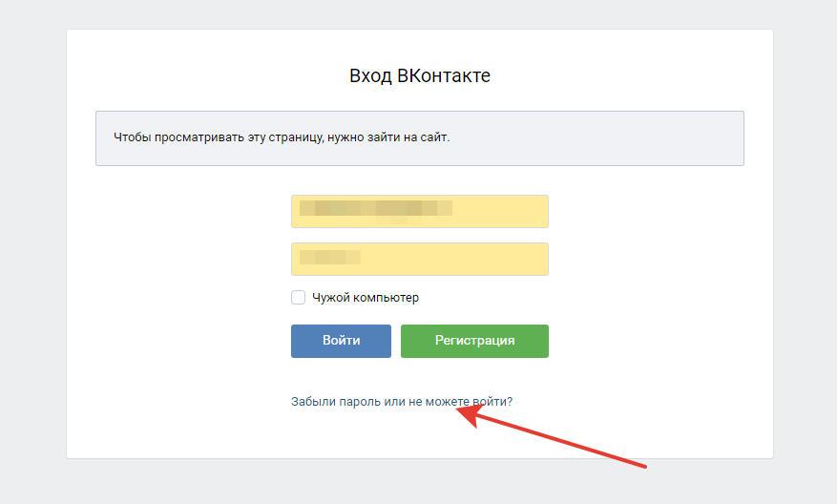Click the blue "Войти" button
The width and height of the screenshot is (837, 504).
tap(341, 341)
